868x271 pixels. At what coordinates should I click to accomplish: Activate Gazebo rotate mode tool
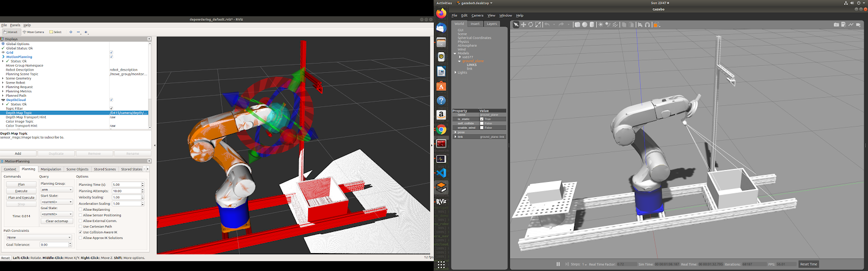[531, 24]
